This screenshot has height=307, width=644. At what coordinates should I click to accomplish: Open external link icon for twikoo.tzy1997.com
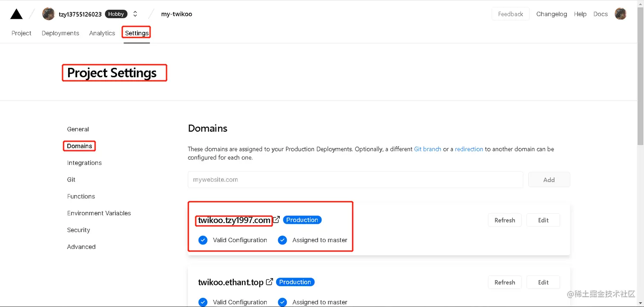276,220
